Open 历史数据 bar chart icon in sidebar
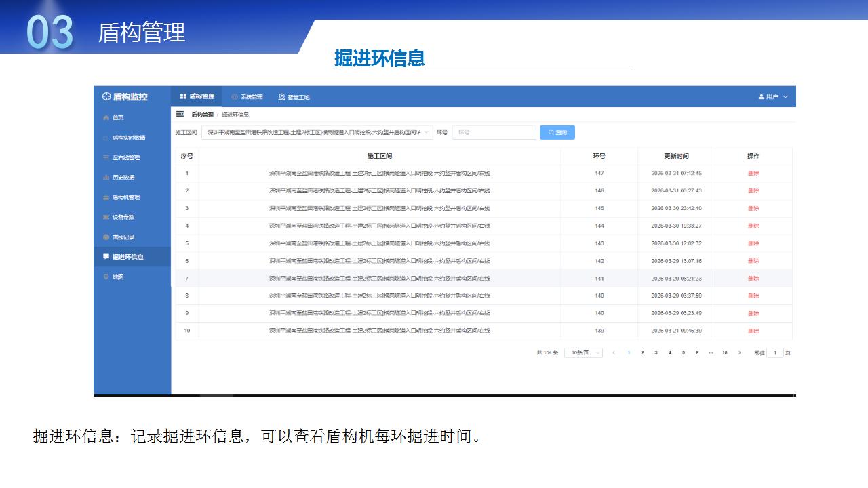The width and height of the screenshot is (868, 488). (x=106, y=178)
